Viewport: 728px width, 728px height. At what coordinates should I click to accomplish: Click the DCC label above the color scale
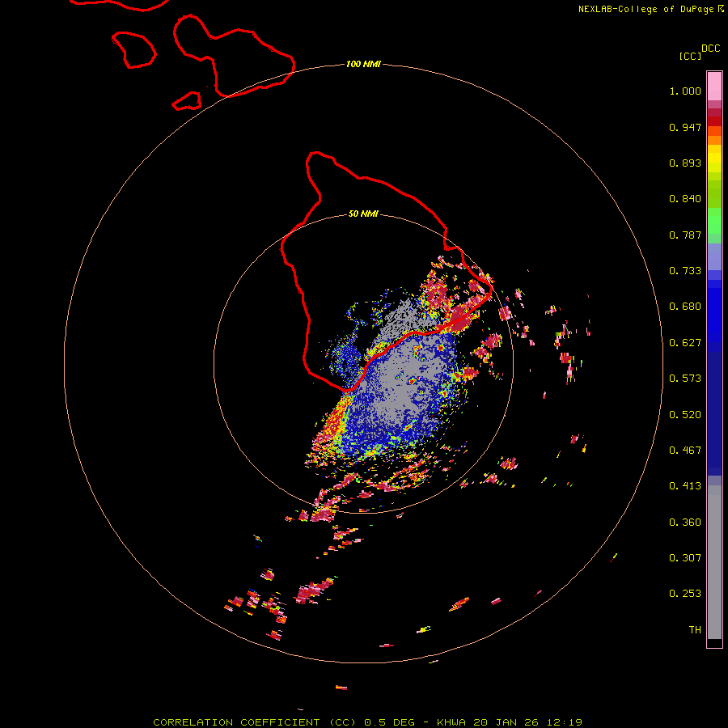(x=711, y=49)
